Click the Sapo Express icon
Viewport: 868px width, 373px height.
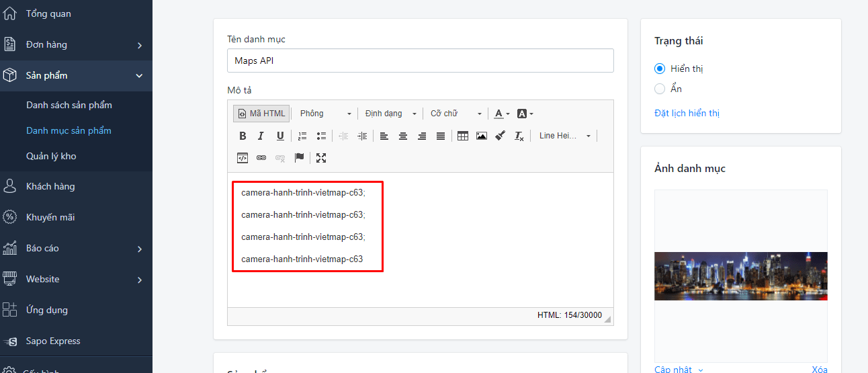click(9, 341)
